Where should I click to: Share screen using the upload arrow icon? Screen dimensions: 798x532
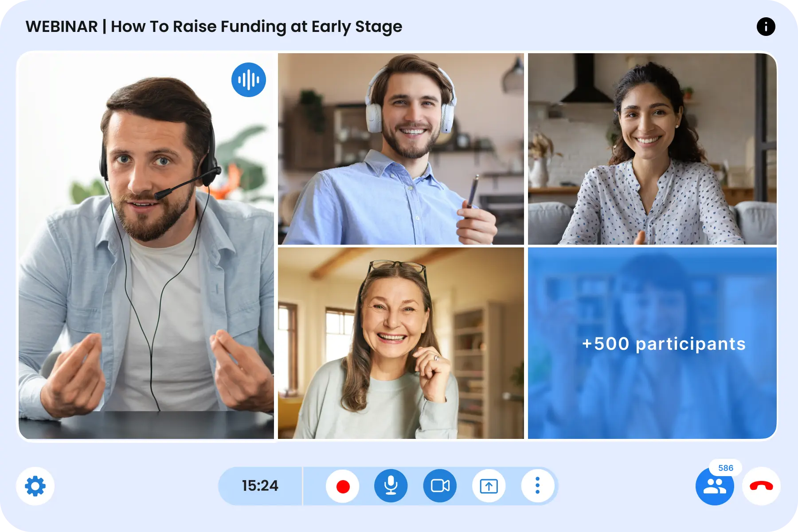pos(489,486)
